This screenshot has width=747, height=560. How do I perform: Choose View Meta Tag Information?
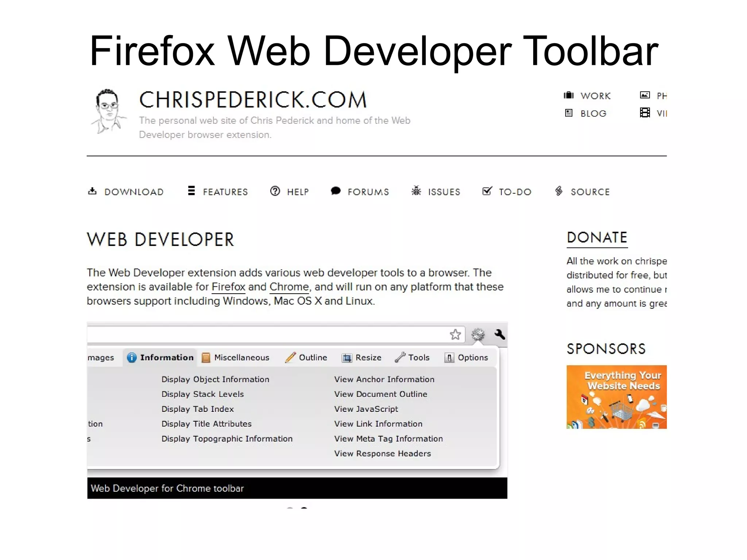[388, 439]
